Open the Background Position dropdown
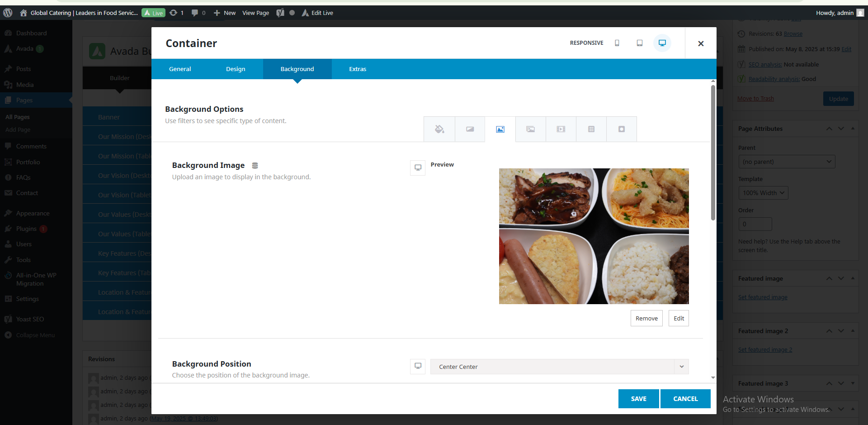This screenshot has width=868, height=425. pyautogui.click(x=559, y=367)
